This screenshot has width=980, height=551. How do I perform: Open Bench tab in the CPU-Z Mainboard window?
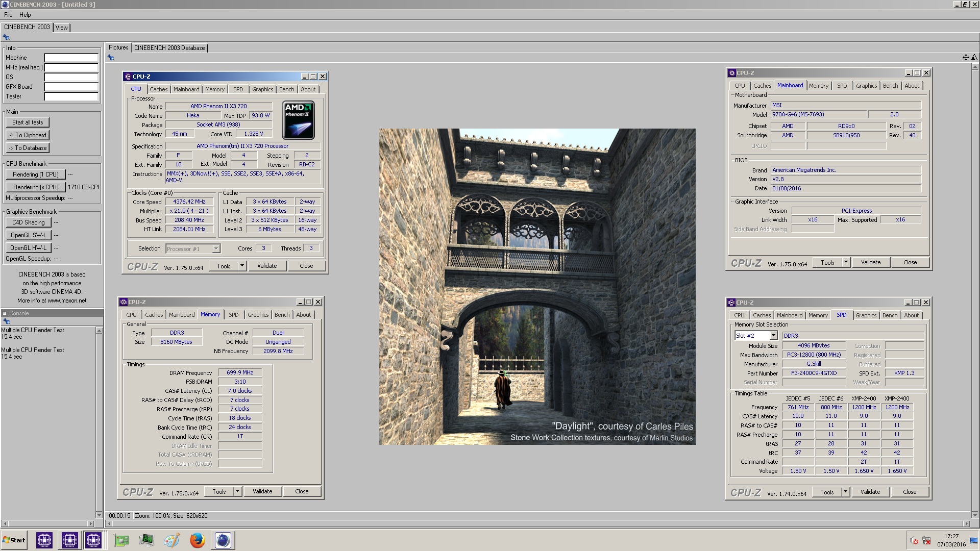pos(890,86)
